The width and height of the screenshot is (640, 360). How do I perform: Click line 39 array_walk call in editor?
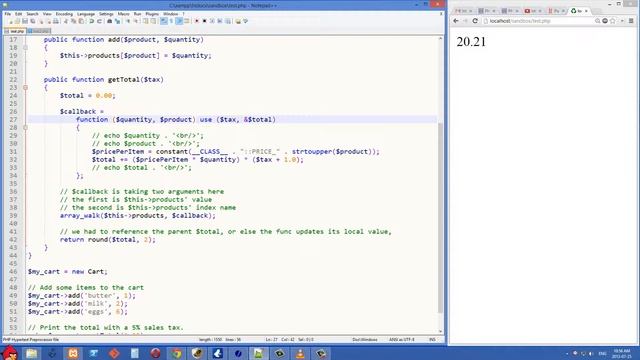tap(138, 216)
